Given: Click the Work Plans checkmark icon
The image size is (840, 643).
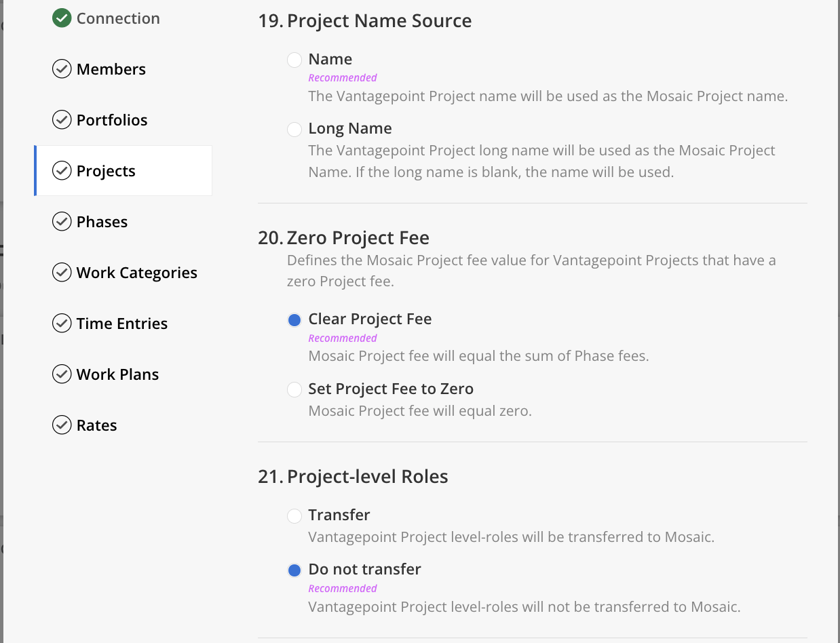Looking at the screenshot, I should coord(62,374).
